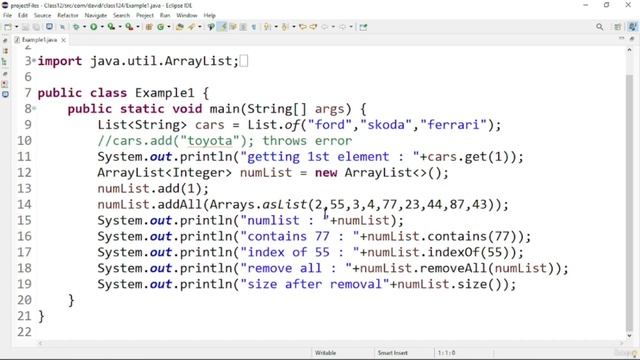Expand the External Tools dropdown arrow

pyautogui.click(x=138, y=27)
